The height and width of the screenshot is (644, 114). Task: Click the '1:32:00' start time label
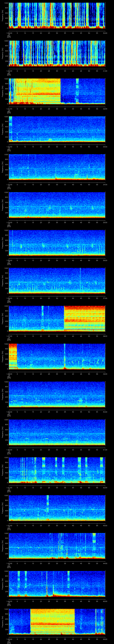[x=9, y=147]
